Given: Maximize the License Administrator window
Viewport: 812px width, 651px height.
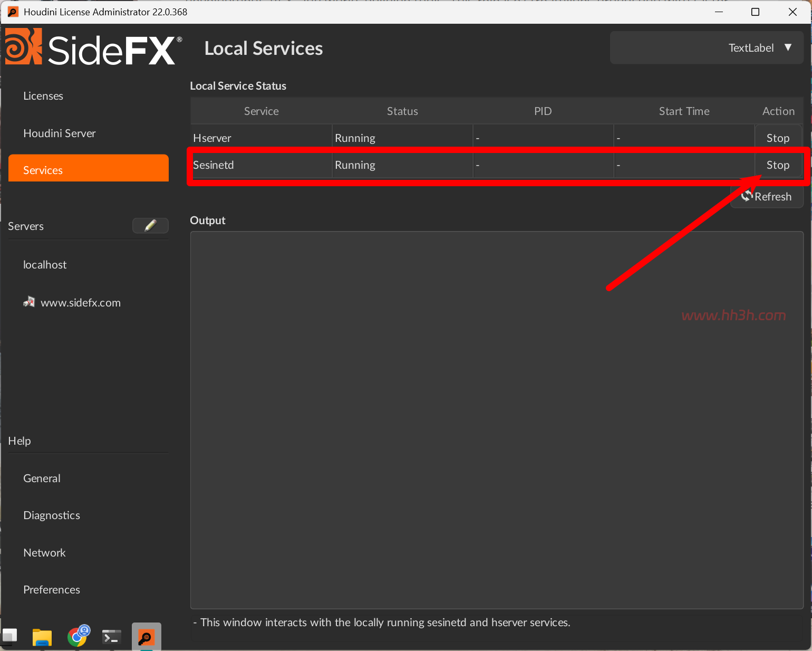Looking at the screenshot, I should click(755, 12).
